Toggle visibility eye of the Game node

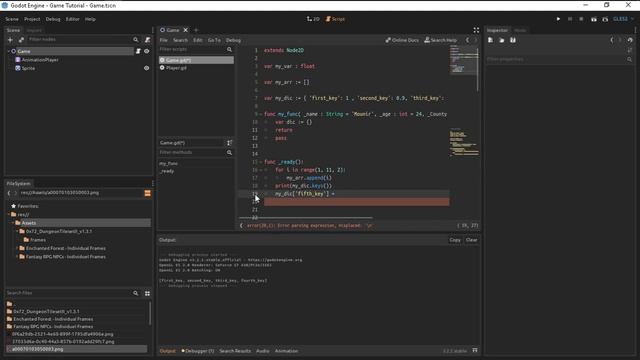147,51
